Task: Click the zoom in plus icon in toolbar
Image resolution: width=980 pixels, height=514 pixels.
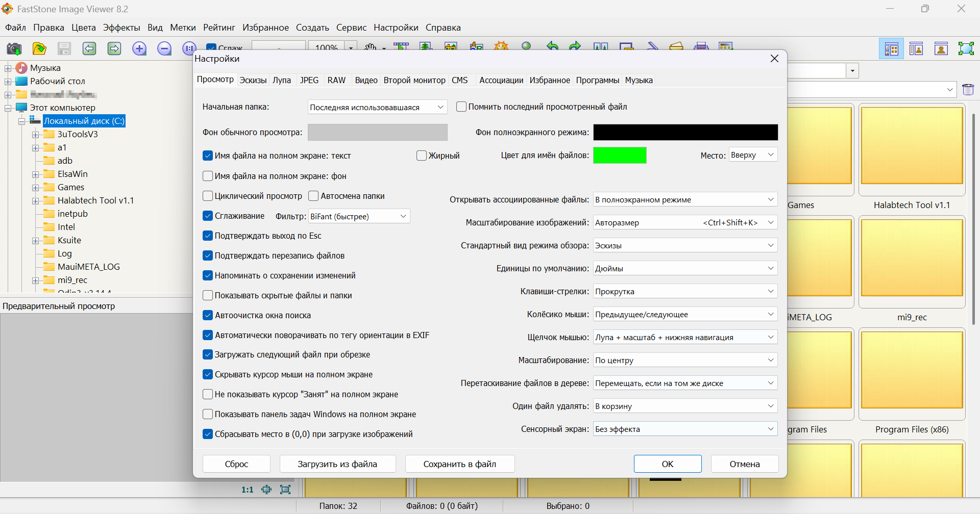Action: [139, 48]
